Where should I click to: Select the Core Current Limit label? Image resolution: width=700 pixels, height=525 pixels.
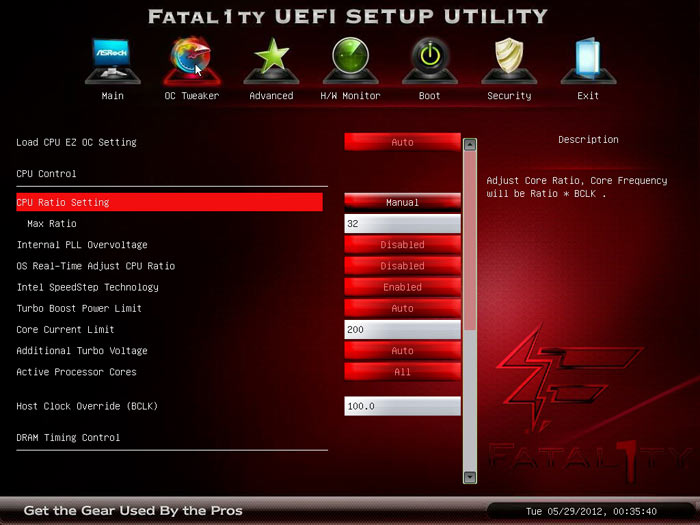pos(65,329)
